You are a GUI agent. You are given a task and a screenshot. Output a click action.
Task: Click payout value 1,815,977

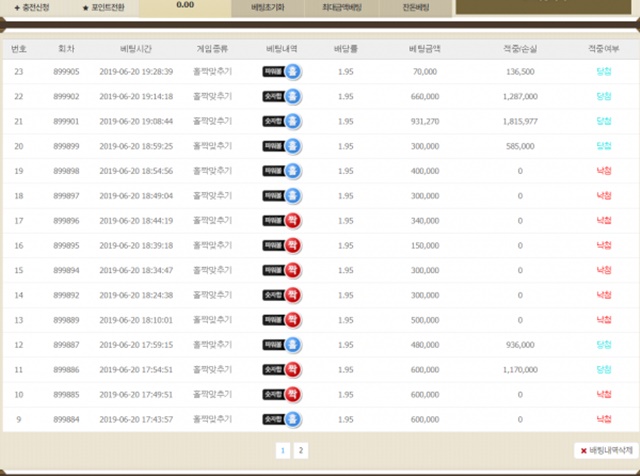coord(520,121)
